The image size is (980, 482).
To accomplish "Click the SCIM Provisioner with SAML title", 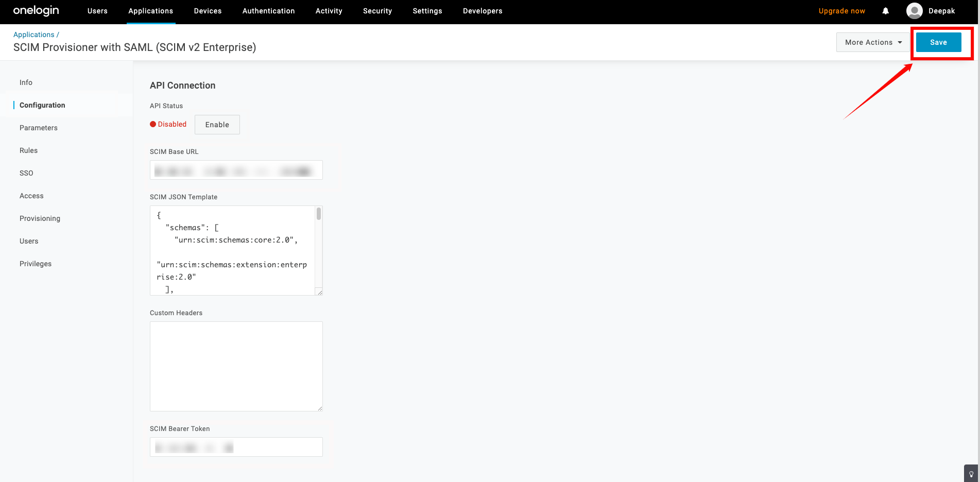I will click(135, 47).
